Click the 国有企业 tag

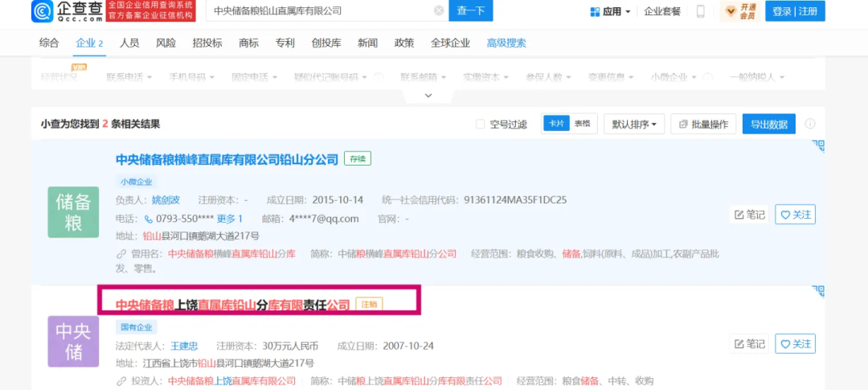click(136, 326)
